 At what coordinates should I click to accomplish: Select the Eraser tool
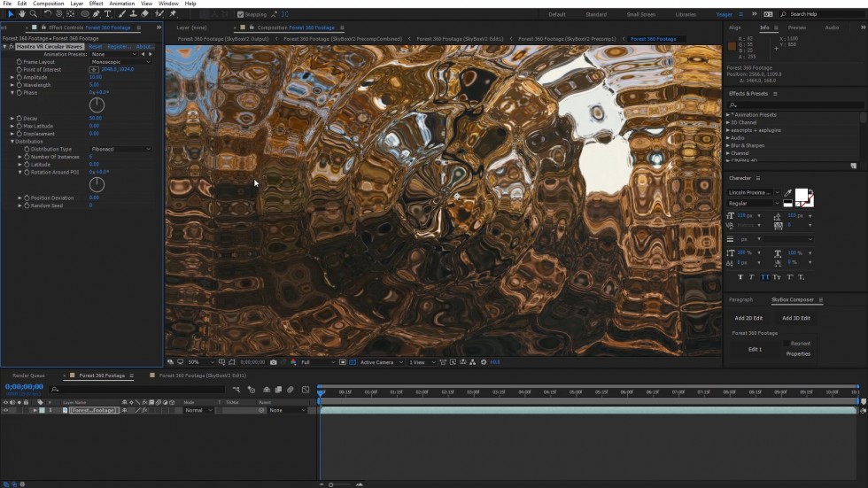coord(144,14)
